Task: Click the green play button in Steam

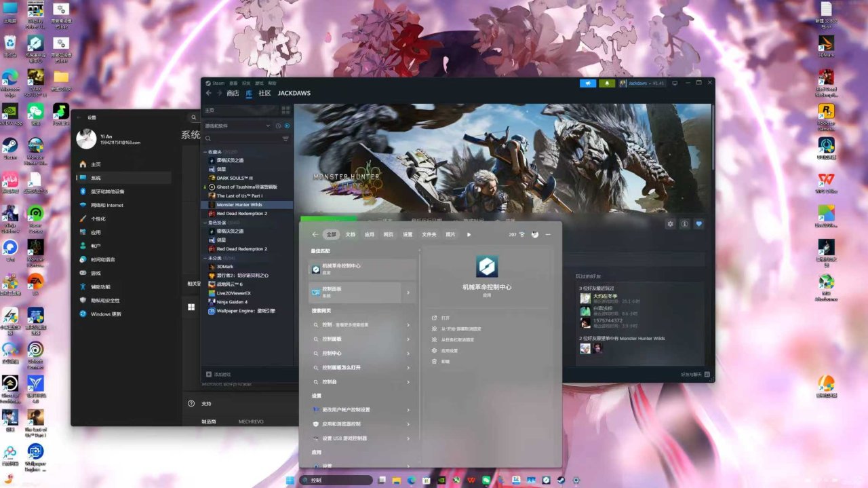Action: click(328, 219)
